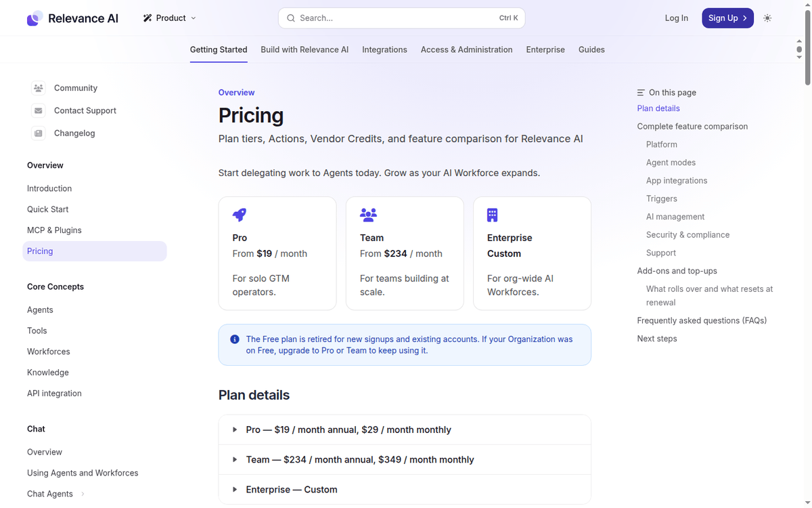Select Pricing in sidebar
The width and height of the screenshot is (812, 508).
point(95,251)
